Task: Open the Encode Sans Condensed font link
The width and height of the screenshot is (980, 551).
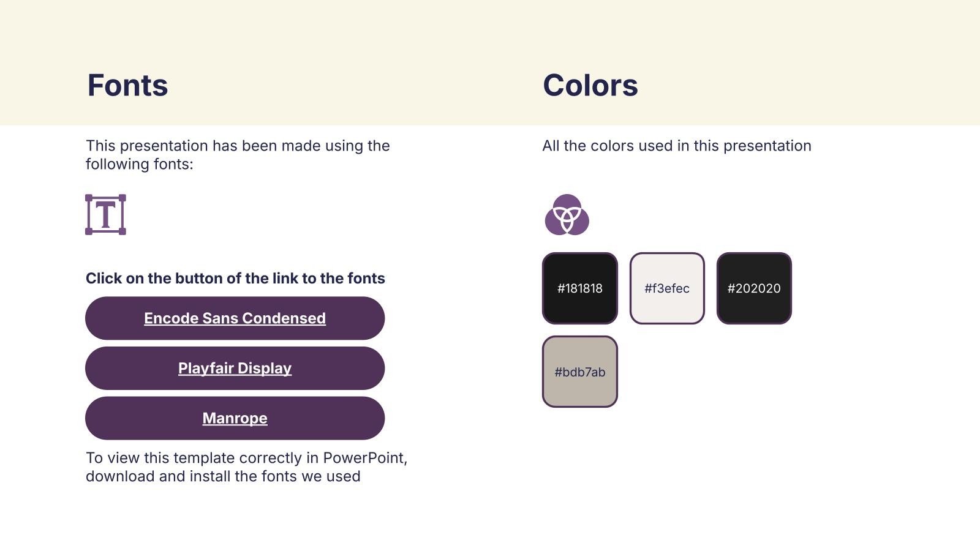Action: click(x=235, y=318)
